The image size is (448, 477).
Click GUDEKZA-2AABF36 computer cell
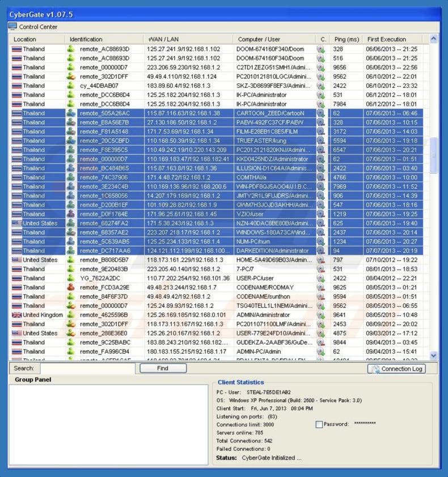[x=274, y=342]
